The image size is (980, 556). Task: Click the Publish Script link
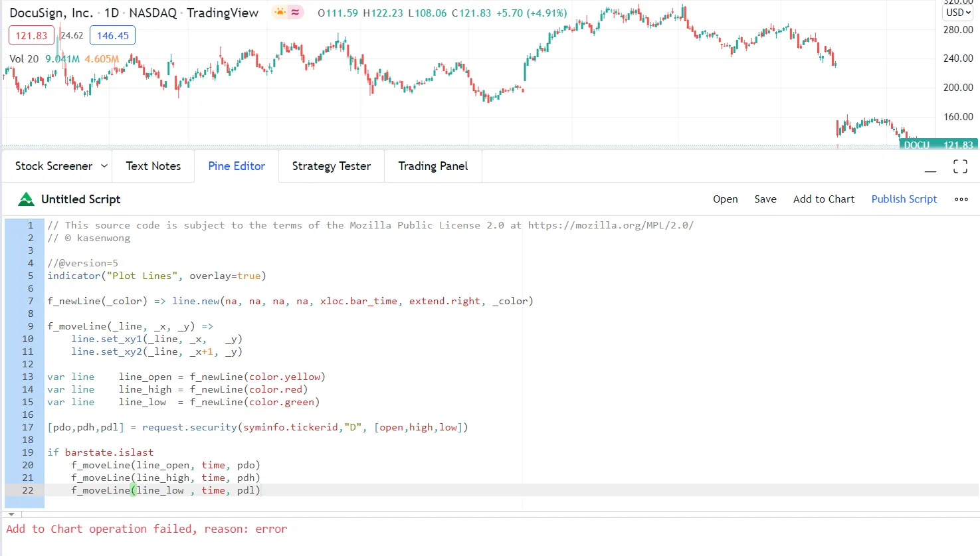(x=904, y=199)
